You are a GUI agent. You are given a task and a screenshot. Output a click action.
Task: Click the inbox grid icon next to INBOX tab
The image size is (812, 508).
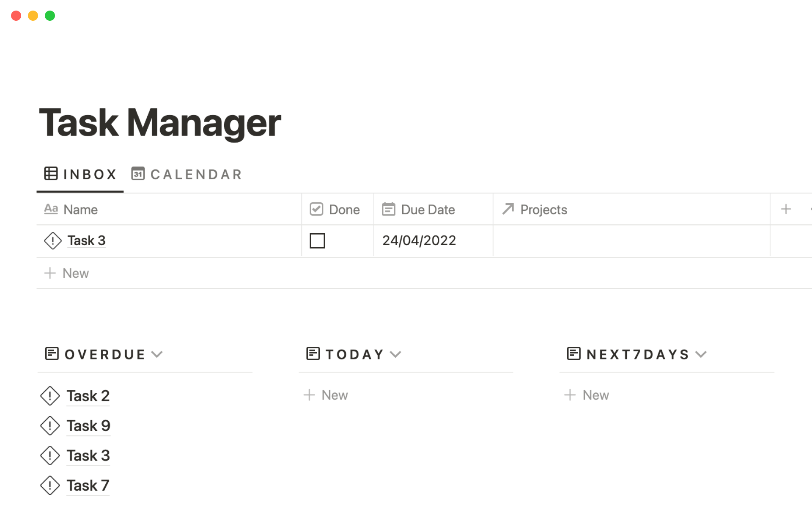point(51,173)
